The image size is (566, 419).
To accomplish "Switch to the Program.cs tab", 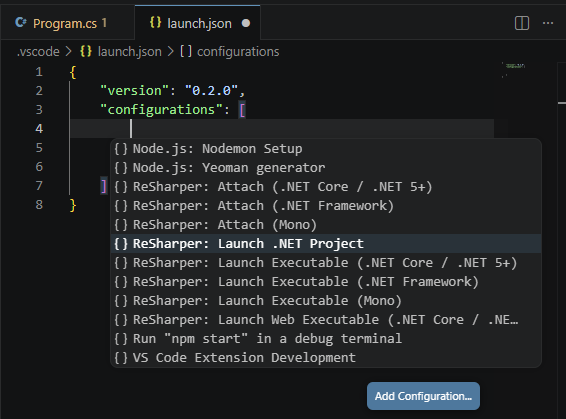I will (x=67, y=23).
